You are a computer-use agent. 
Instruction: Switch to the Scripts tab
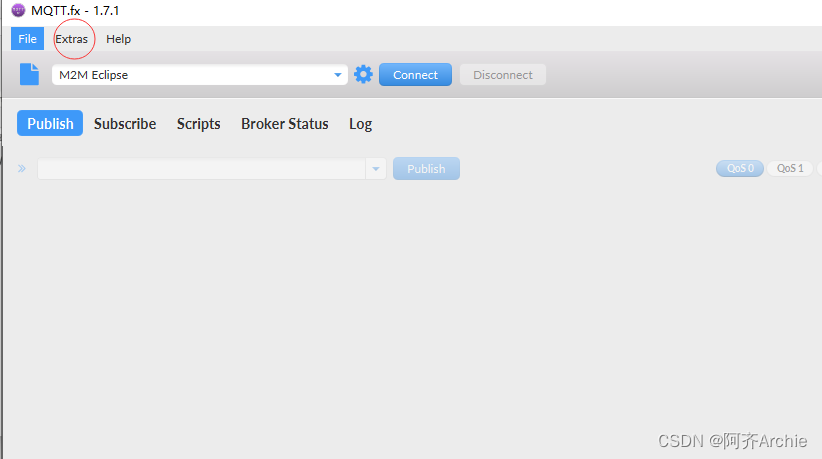point(198,124)
